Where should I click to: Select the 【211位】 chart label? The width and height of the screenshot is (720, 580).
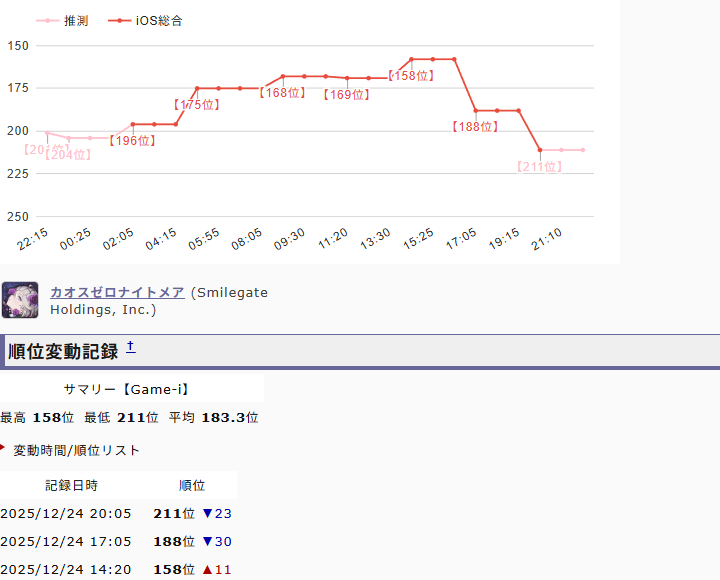tap(539, 167)
